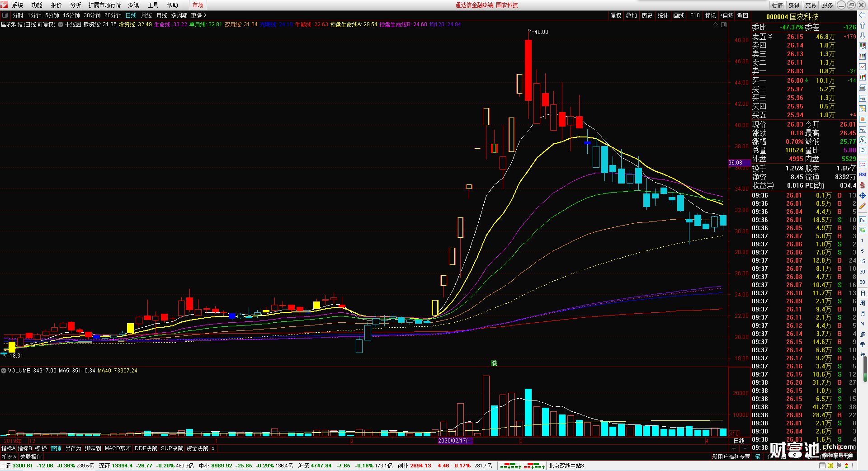The width and height of the screenshot is (868, 471).
Task: Click the F5 icon in sidebar
Action: click(863, 220)
